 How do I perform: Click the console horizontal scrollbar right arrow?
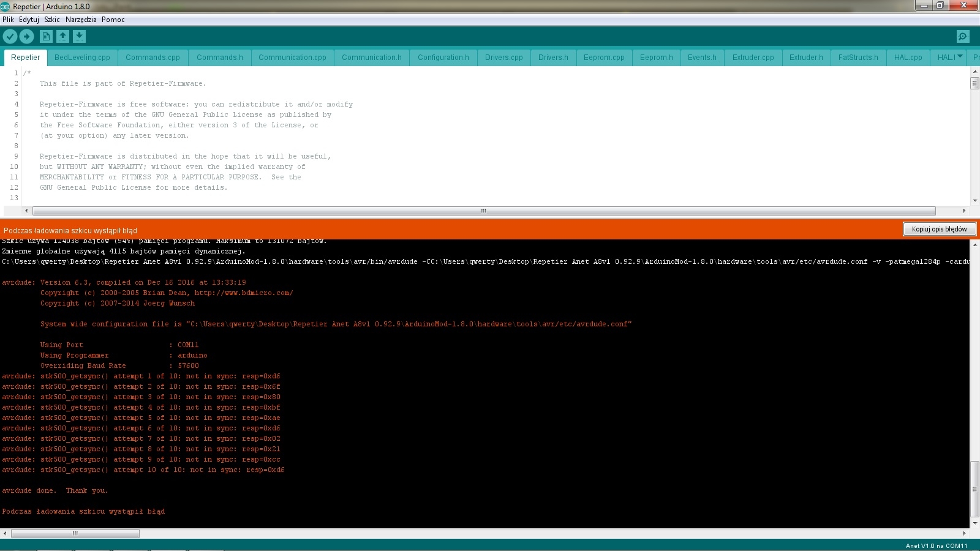(965, 533)
